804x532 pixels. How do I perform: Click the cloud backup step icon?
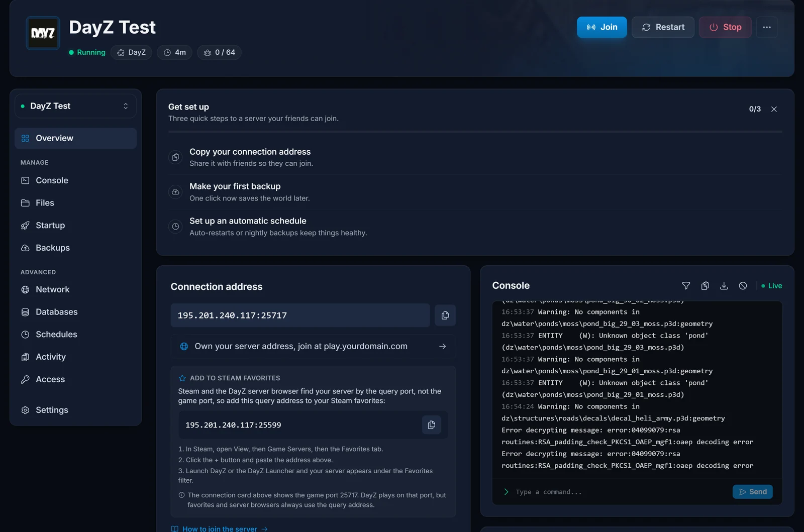pyautogui.click(x=175, y=192)
